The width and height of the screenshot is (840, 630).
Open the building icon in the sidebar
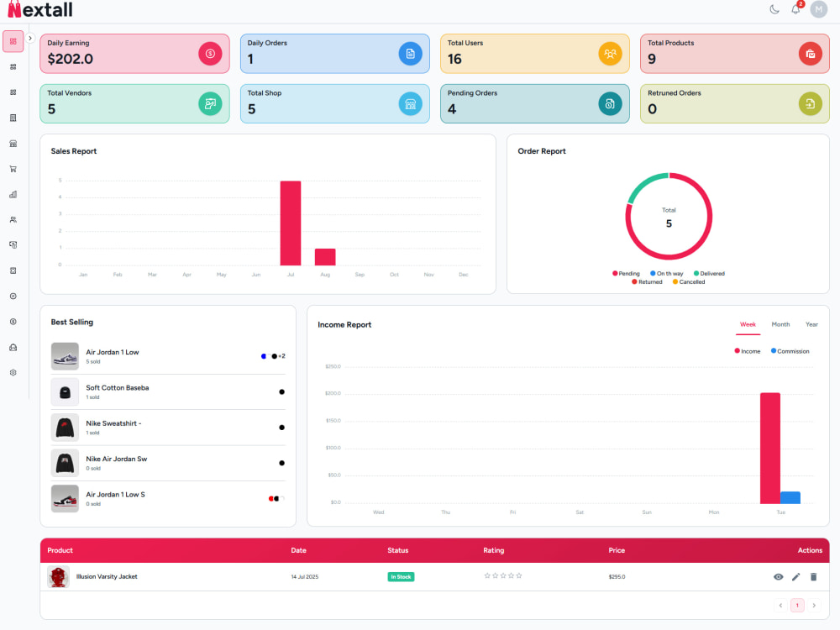point(13,118)
